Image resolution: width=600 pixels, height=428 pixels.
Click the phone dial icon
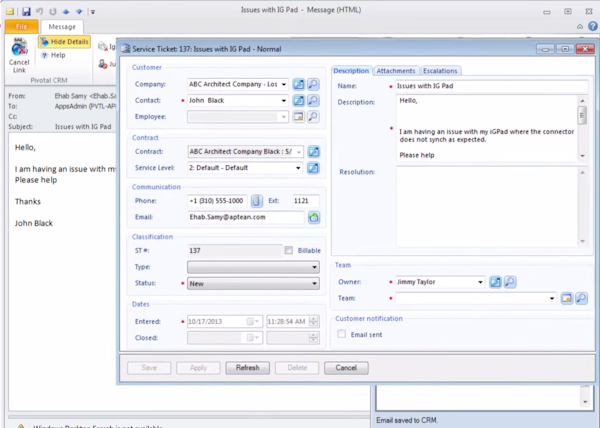256,201
